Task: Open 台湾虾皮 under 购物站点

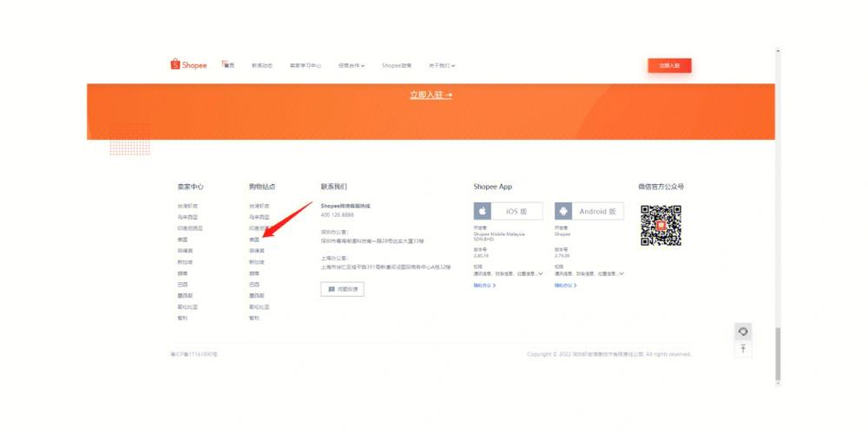Action: tap(259, 206)
